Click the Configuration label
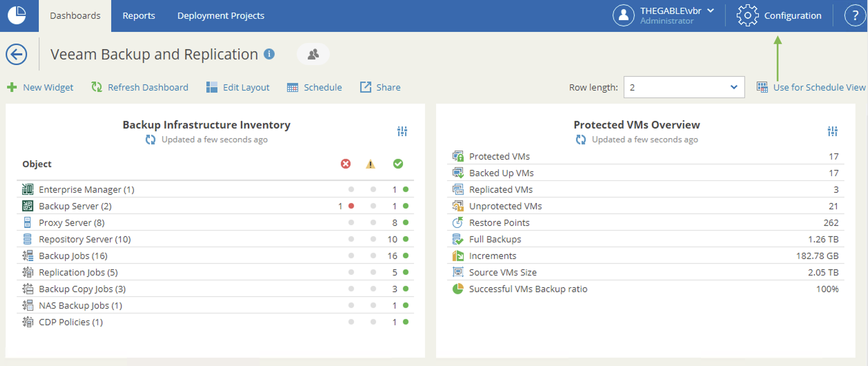Screen dimensions: 868x366 (x=792, y=16)
